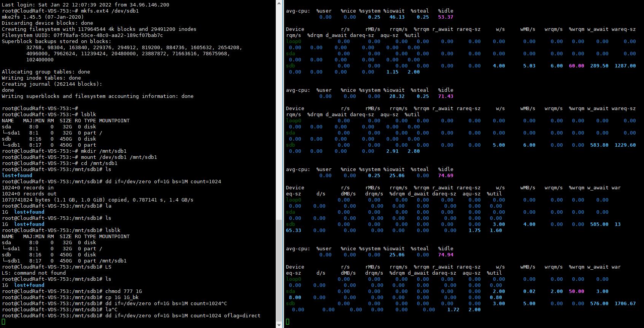Click the '1073741824 bytes' copied line

[98, 200]
